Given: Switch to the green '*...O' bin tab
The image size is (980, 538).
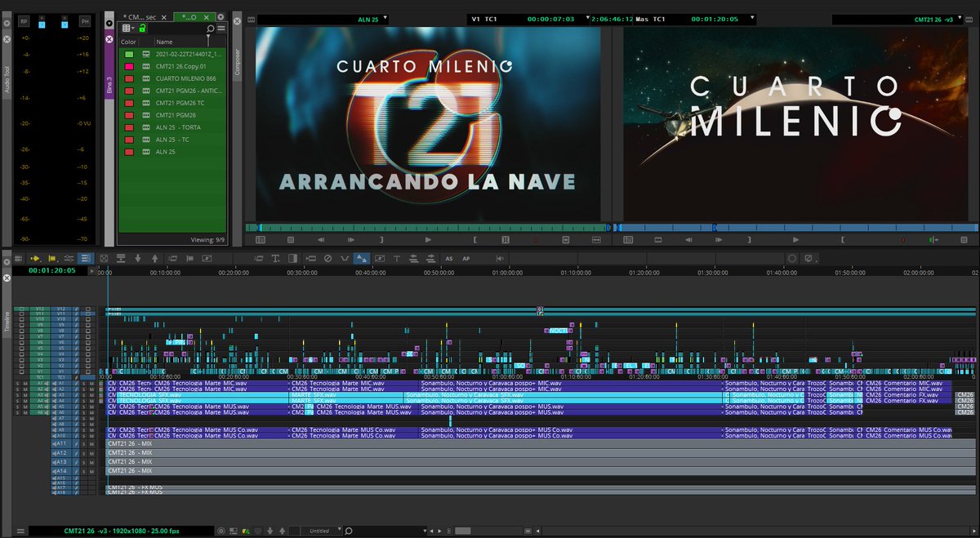Looking at the screenshot, I should pyautogui.click(x=189, y=17).
